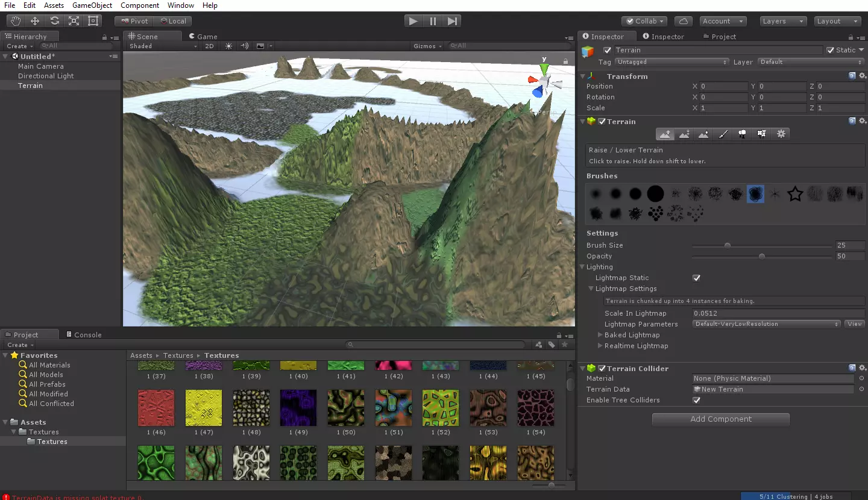Pick the large dots cluster brush
The image size is (868, 500).
[x=655, y=213]
